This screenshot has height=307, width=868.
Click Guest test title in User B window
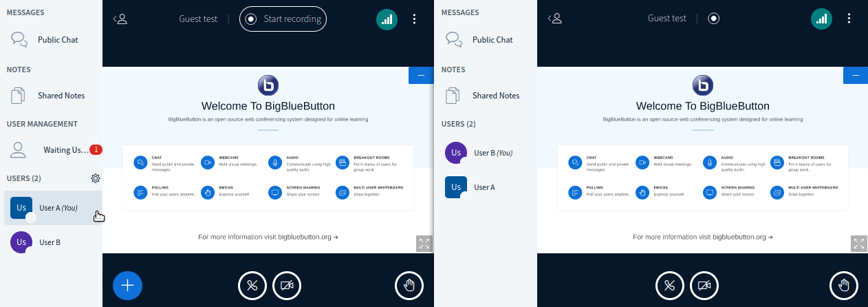(667, 19)
